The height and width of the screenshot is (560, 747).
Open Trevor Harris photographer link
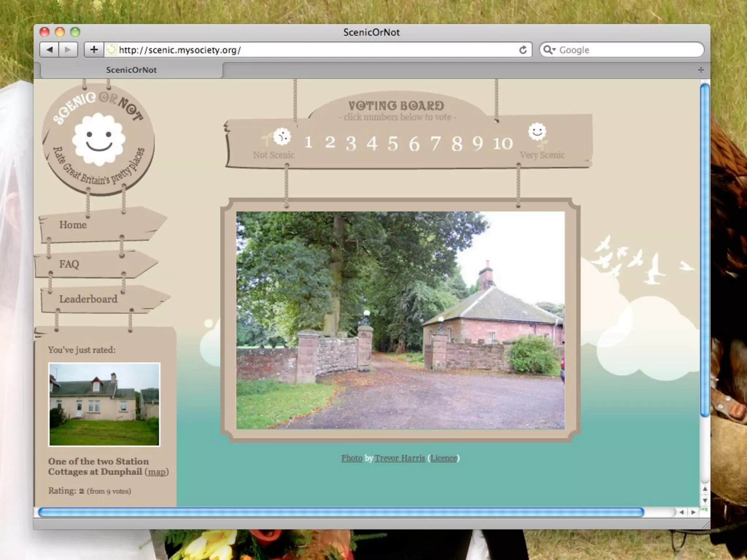coord(400,458)
